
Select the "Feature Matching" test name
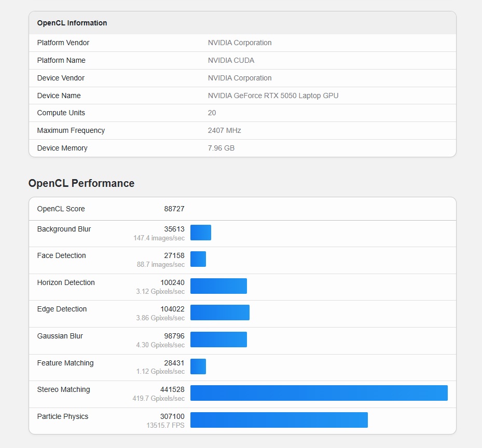[65, 363]
